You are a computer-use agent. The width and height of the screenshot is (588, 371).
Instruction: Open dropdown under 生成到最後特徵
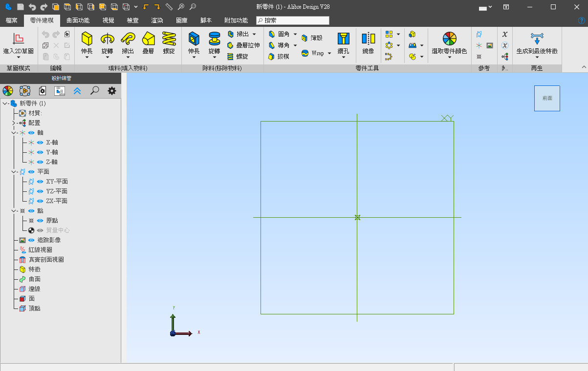[x=537, y=58]
